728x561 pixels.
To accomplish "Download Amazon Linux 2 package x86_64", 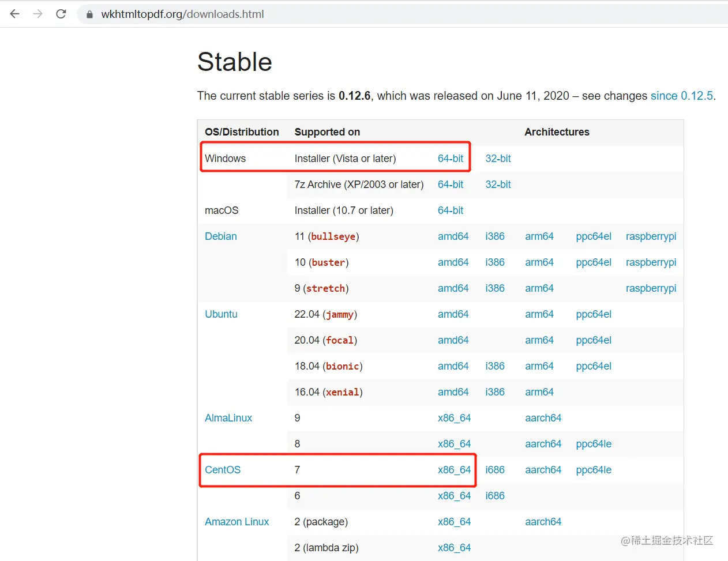I will (454, 522).
